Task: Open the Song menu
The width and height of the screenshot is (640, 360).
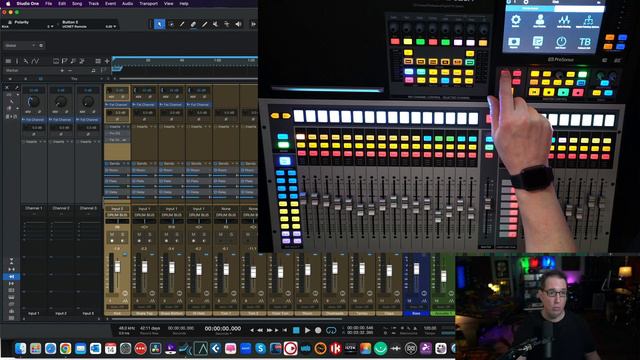Action: (77, 4)
